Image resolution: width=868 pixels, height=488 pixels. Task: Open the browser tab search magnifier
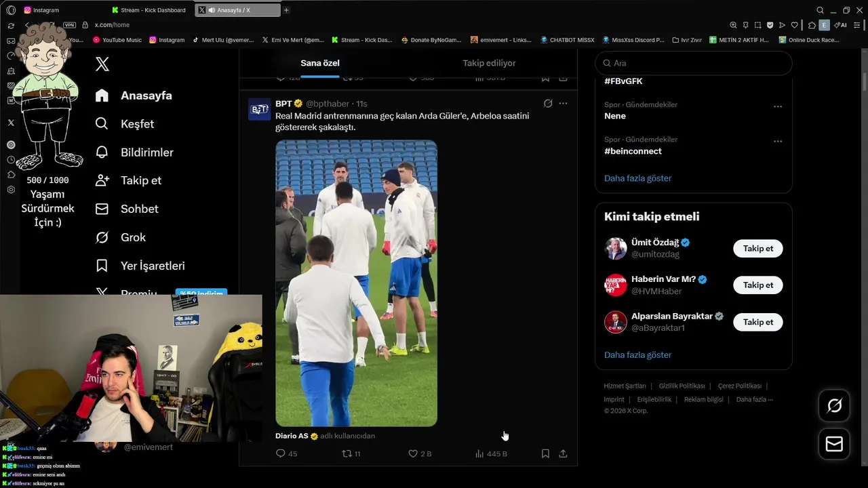tap(820, 10)
